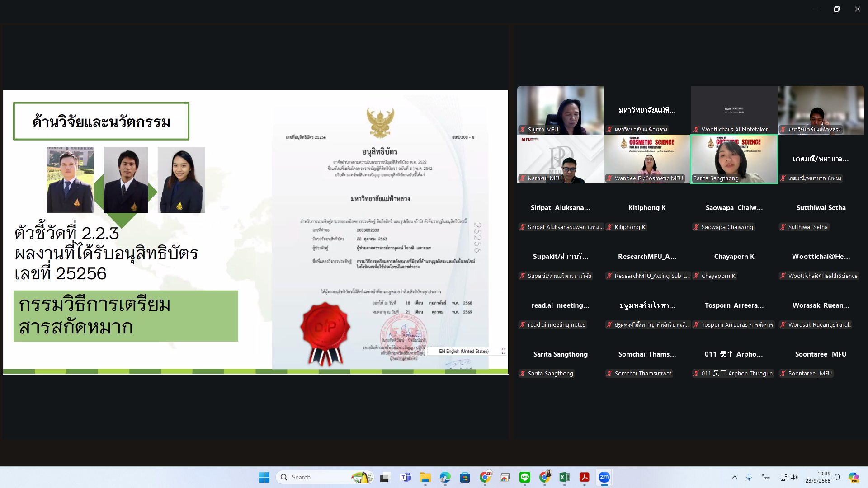The image size is (868, 488).
Task: Open File Explorer from taskbar
Action: coord(425,477)
